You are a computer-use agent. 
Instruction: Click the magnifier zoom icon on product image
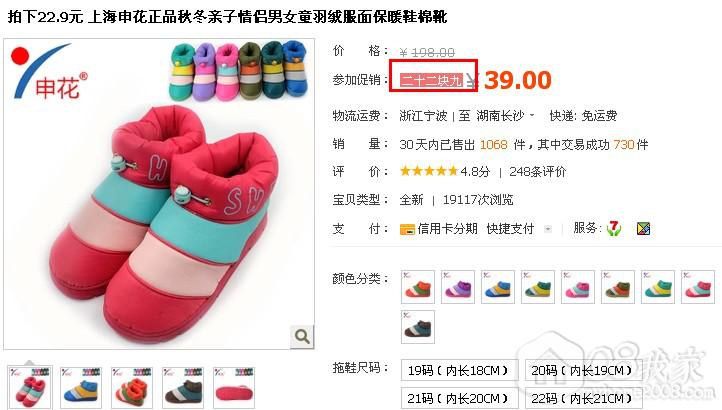[302, 336]
